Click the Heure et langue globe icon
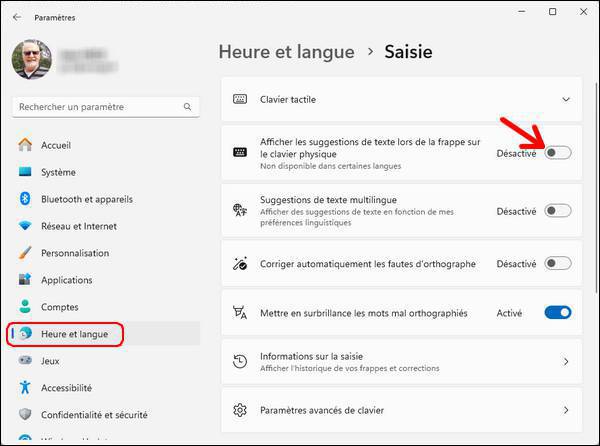 click(x=25, y=334)
